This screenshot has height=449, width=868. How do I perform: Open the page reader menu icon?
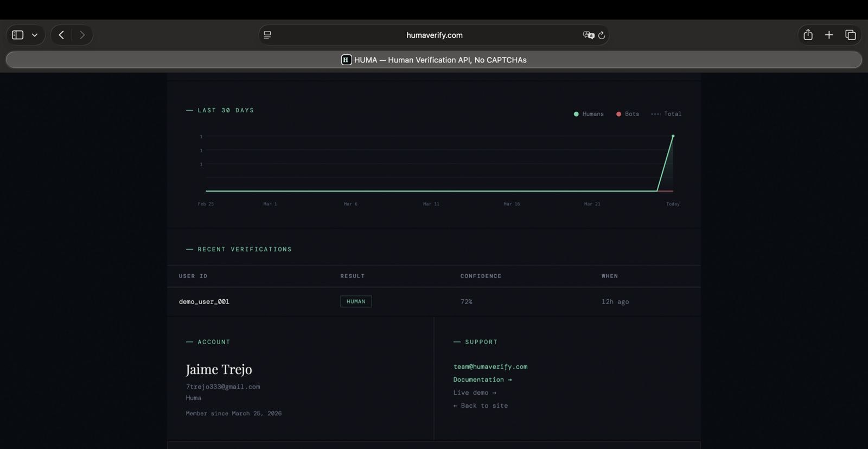(267, 35)
